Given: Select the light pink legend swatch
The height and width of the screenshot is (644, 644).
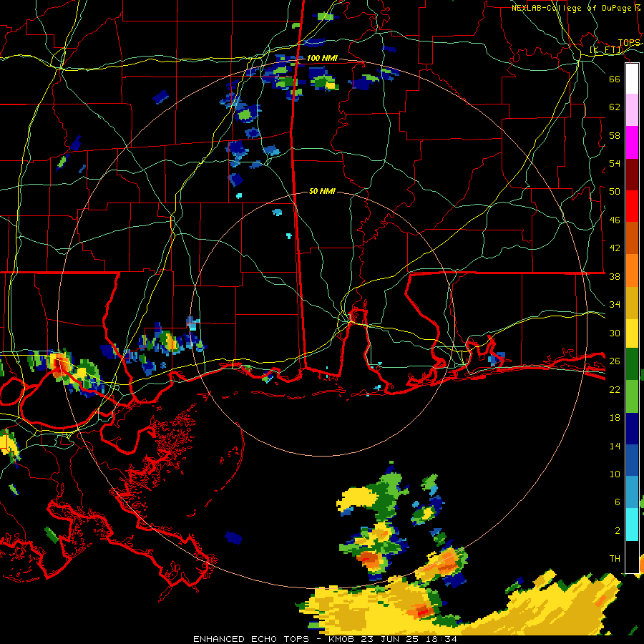Looking at the screenshot, I should [632, 110].
